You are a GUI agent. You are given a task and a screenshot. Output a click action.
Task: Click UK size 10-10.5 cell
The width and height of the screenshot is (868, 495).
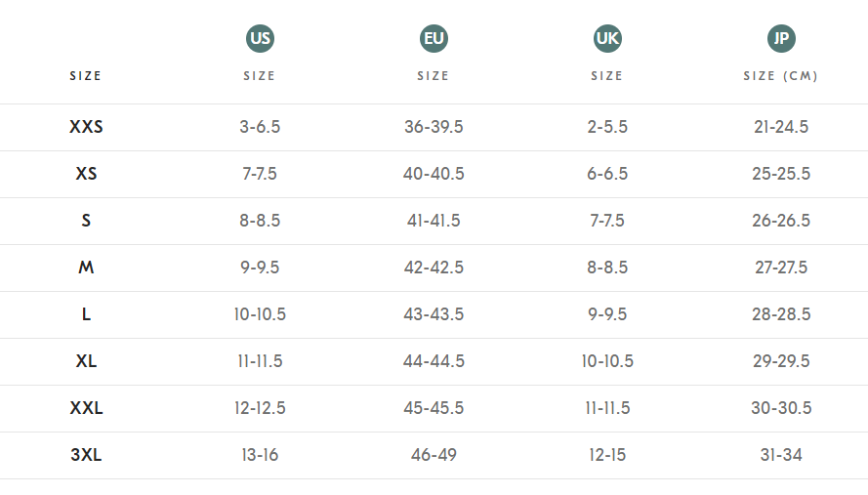pos(607,361)
